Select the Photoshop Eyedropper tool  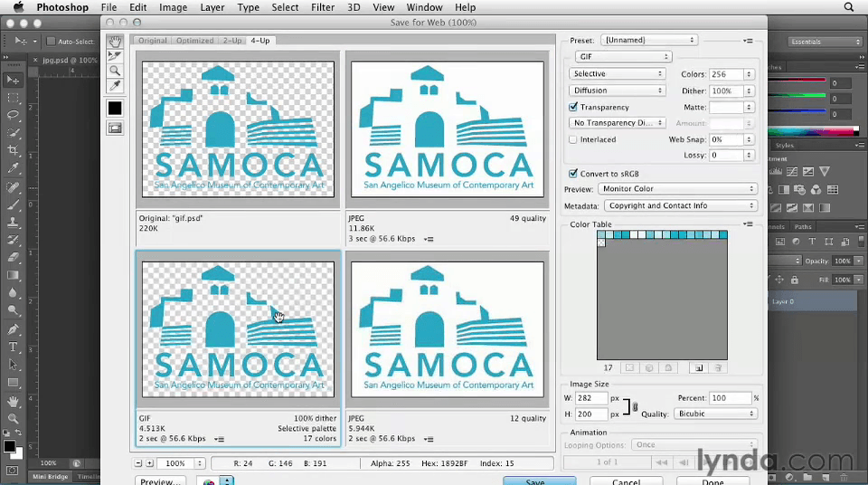[13, 168]
